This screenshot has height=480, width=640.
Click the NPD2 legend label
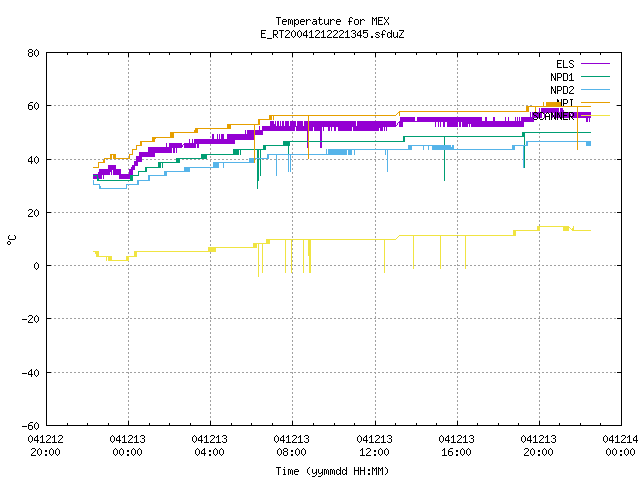(562, 90)
